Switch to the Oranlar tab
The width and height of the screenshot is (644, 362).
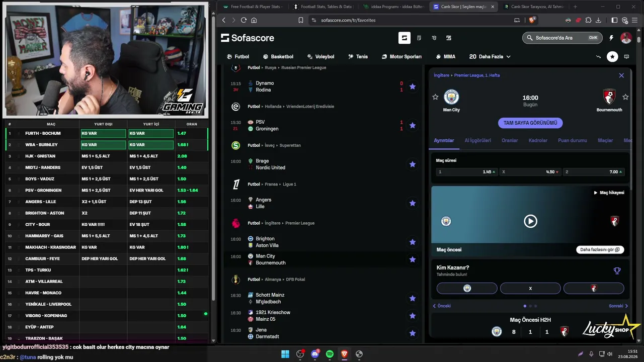point(510,140)
